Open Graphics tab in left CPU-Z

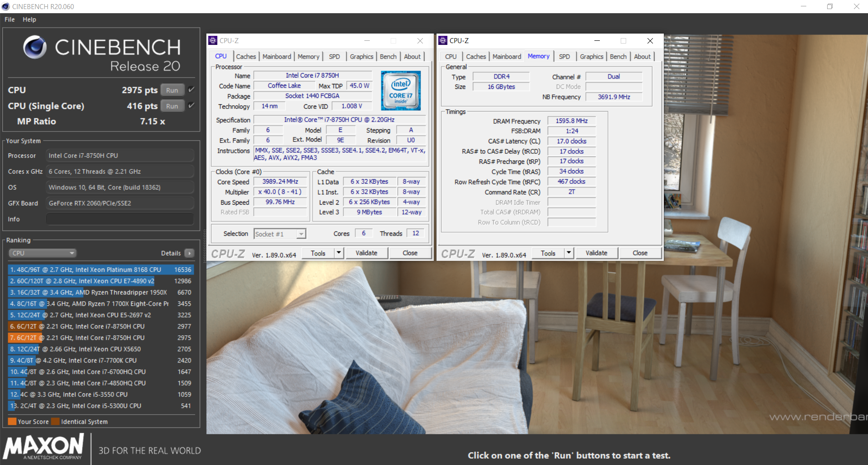[362, 56]
